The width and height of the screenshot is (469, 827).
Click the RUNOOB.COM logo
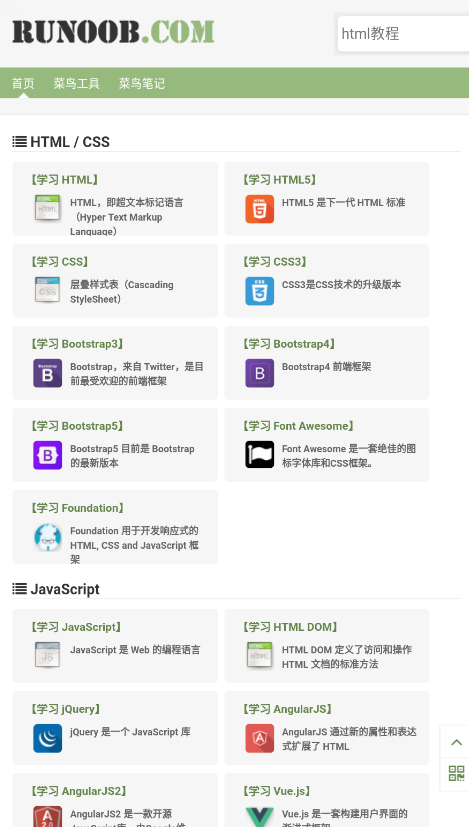coord(113,32)
